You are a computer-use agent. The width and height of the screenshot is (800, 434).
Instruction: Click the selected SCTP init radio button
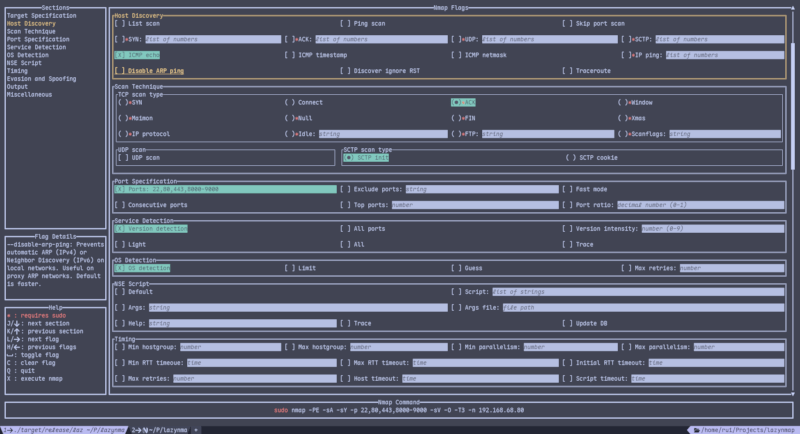(366, 158)
